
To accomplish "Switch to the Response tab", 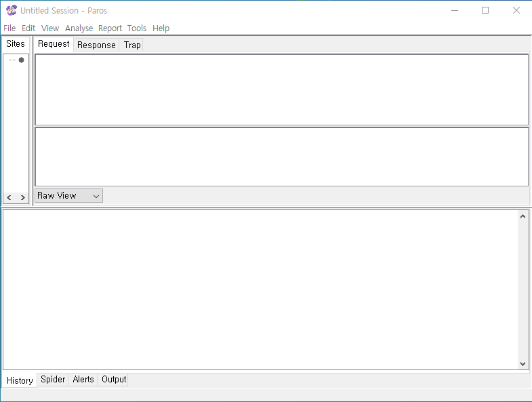I will tap(96, 45).
